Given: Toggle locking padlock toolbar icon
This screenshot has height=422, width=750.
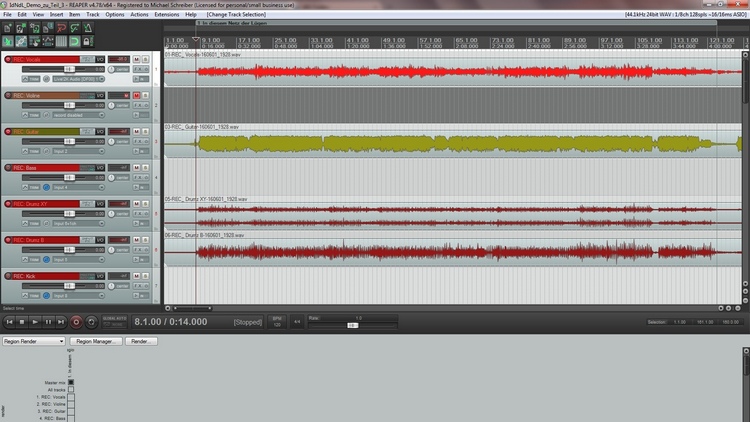Looking at the screenshot, I should tap(87, 42).
